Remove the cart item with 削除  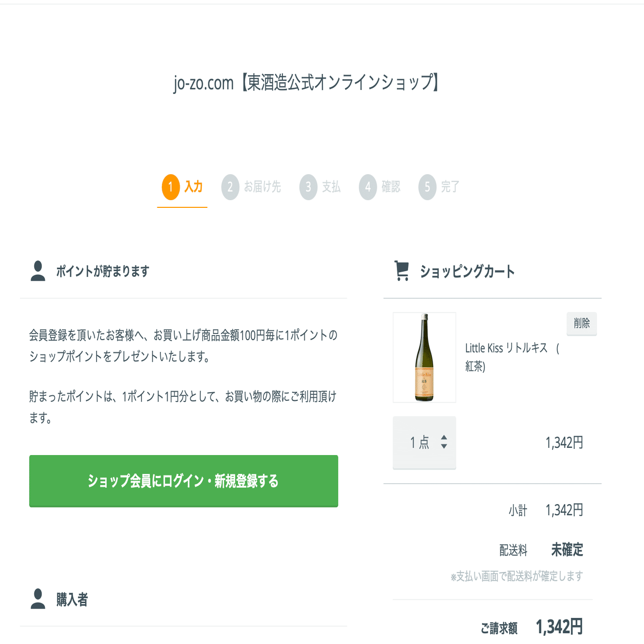[582, 323]
